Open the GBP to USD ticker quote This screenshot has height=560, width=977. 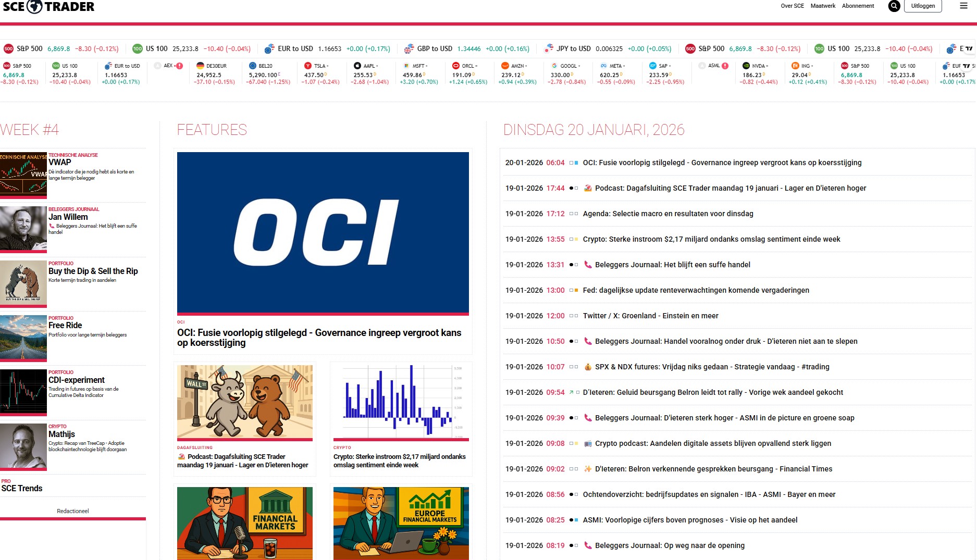click(467, 48)
